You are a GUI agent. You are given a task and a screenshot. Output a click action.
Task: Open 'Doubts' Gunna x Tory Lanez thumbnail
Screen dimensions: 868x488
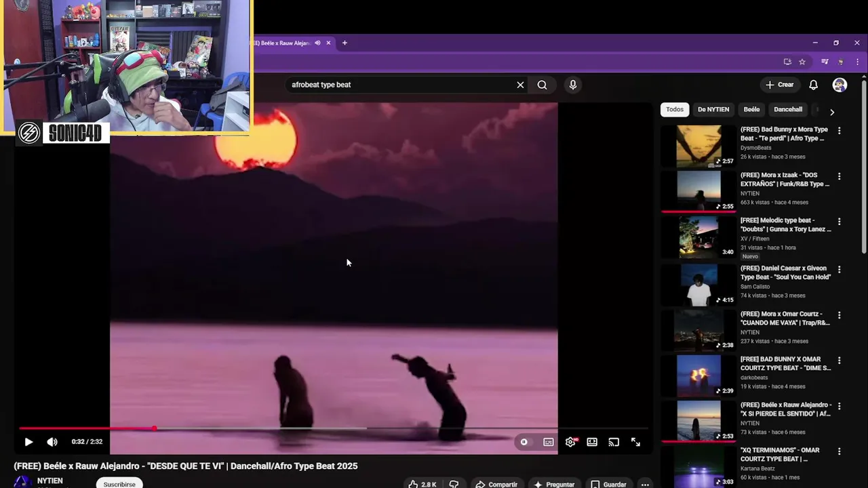698,237
